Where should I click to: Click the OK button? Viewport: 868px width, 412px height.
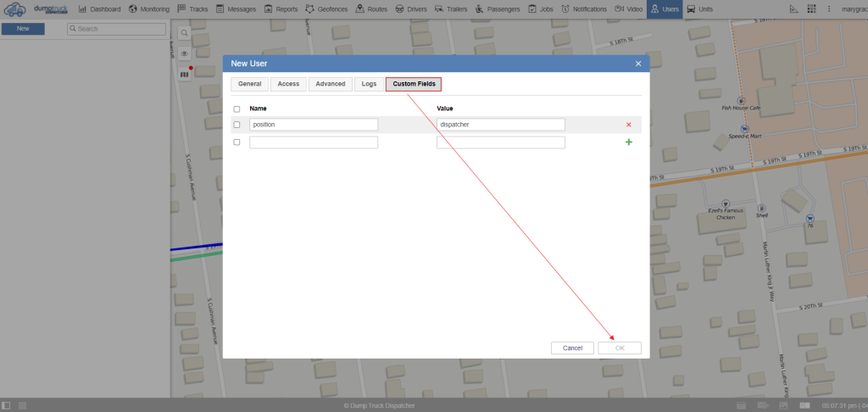pyautogui.click(x=620, y=348)
